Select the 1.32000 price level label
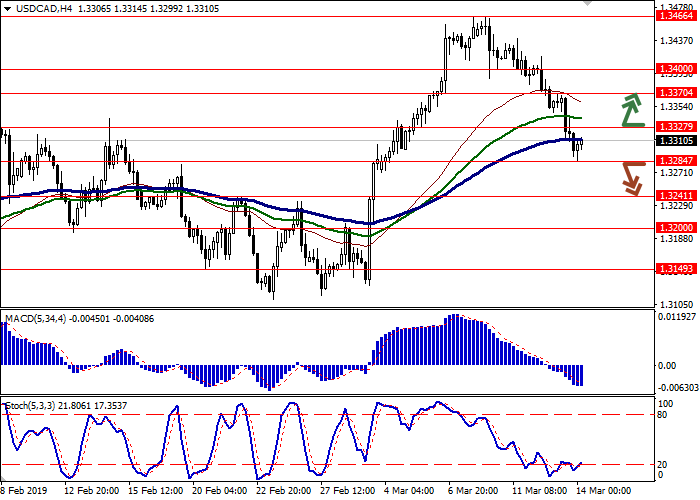This screenshot has height=500, width=700. point(676,228)
